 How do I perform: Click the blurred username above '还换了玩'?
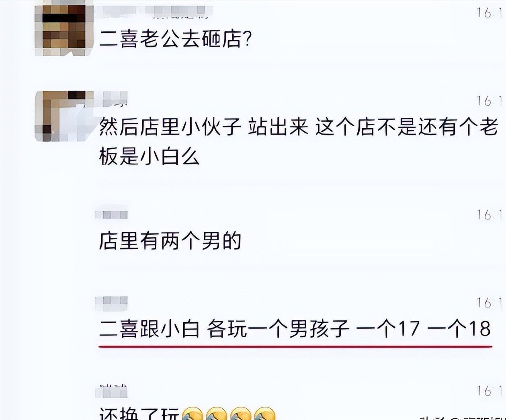pos(113,391)
